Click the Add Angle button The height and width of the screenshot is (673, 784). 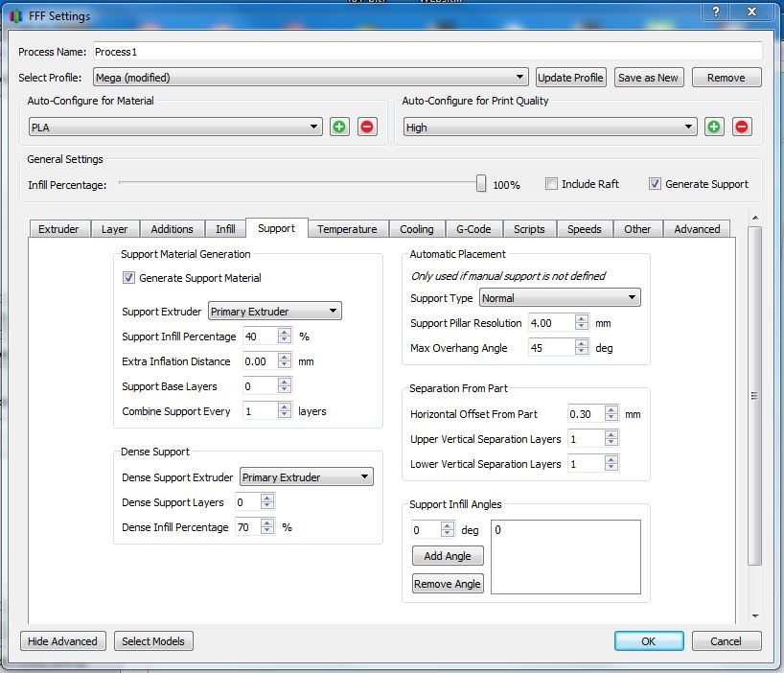(x=448, y=556)
